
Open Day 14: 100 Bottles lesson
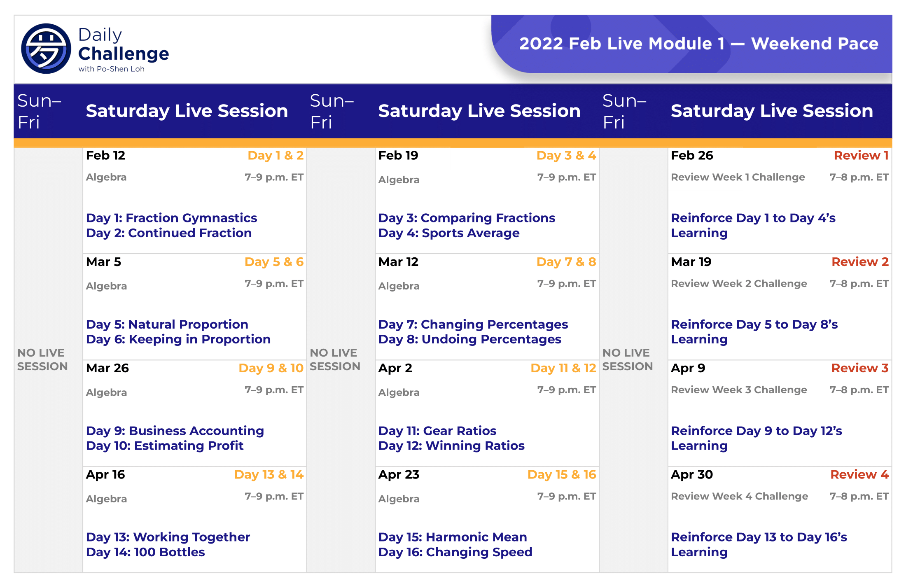[145, 552]
